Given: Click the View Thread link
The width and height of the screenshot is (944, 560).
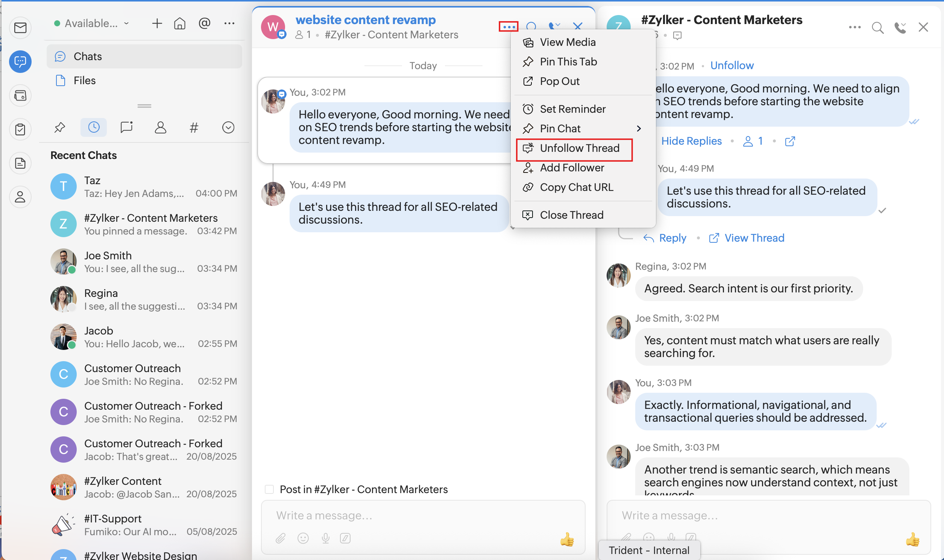Looking at the screenshot, I should [754, 238].
